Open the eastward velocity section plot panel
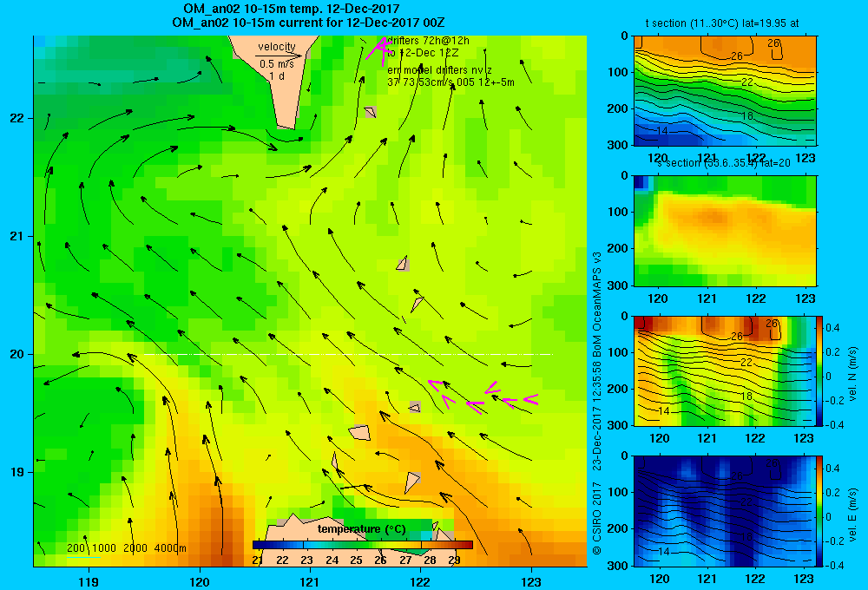Screen dimensions: 868x590 725,511
